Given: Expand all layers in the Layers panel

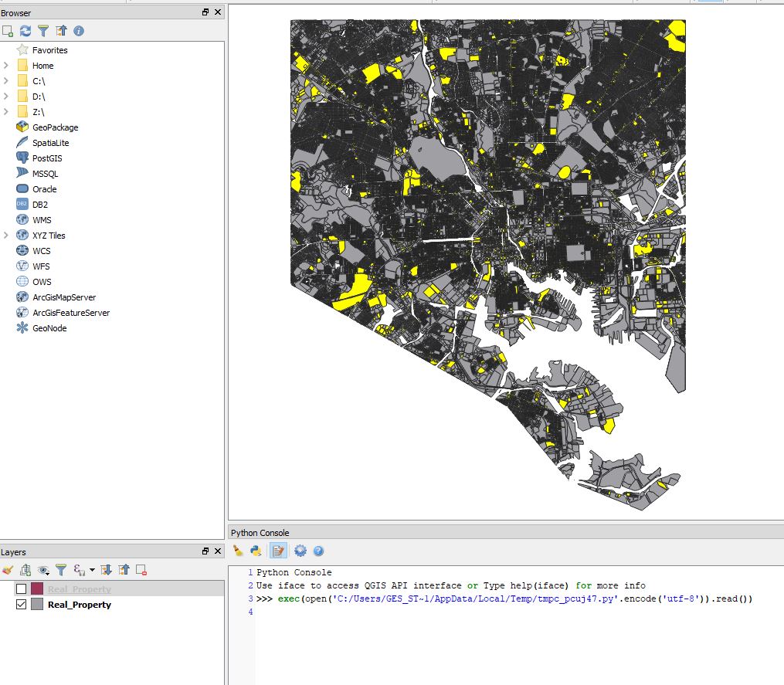Looking at the screenshot, I should (x=106, y=570).
